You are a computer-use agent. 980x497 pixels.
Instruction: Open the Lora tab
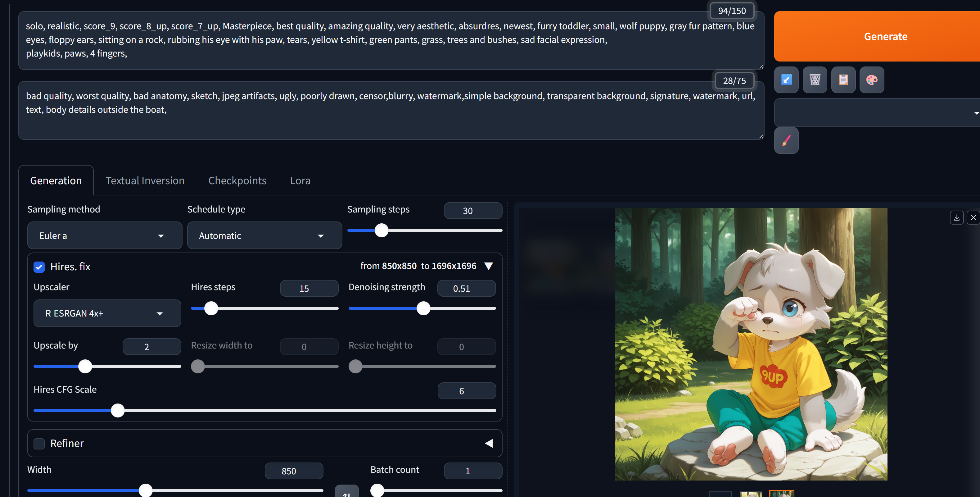(300, 180)
